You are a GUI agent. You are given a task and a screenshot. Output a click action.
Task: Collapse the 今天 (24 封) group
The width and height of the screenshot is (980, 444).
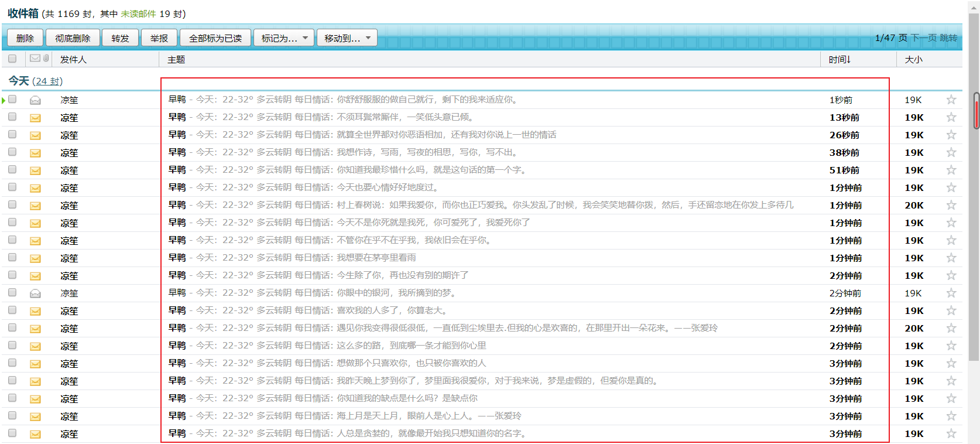[35, 81]
